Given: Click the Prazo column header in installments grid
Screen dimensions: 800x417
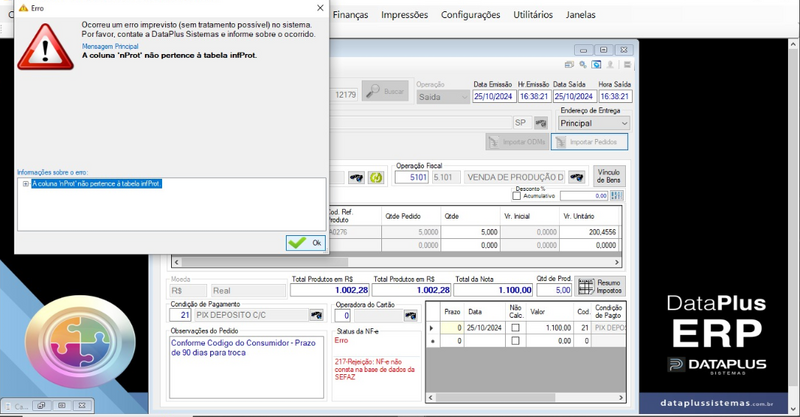Looking at the screenshot, I should (x=453, y=312).
